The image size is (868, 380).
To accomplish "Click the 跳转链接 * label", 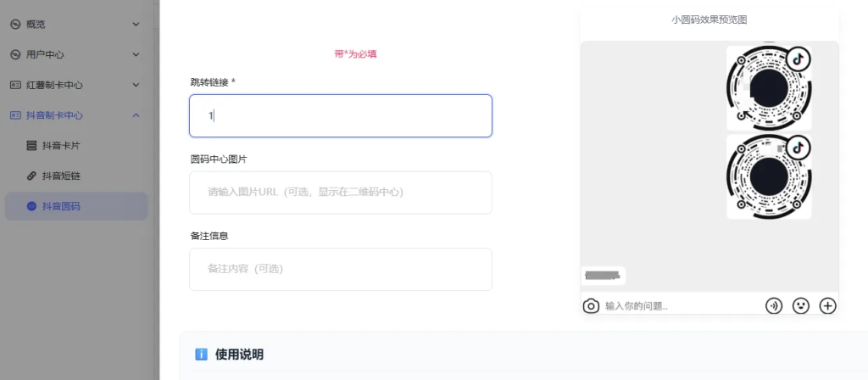I will (x=213, y=82).
